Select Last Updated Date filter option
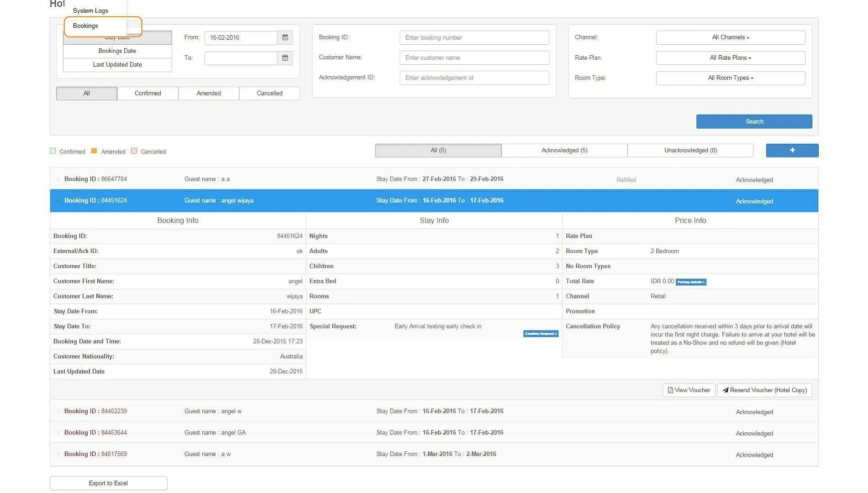This screenshot has width=868, height=493. (x=117, y=65)
